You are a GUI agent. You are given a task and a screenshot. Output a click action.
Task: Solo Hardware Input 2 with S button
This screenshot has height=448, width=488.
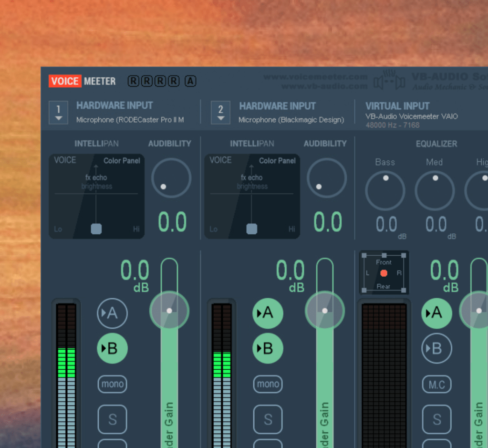coord(268,419)
